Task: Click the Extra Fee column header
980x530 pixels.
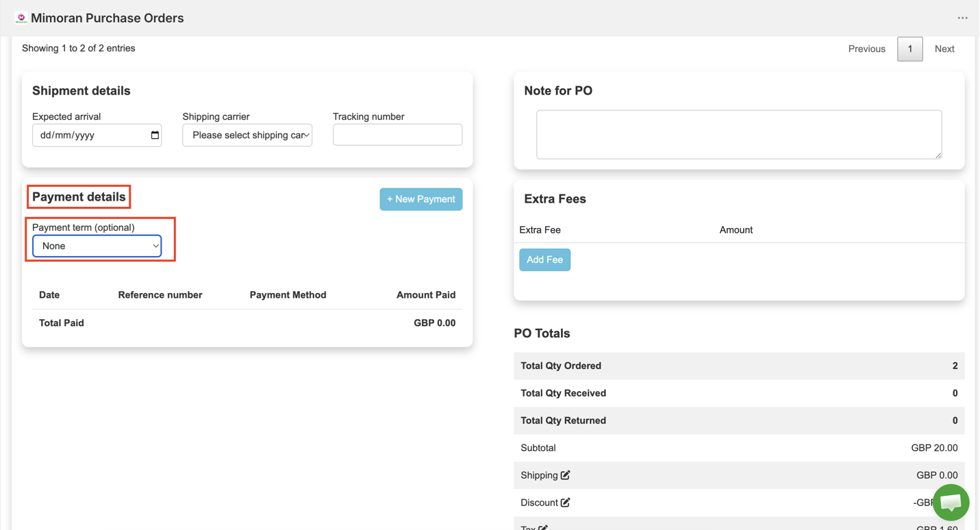Action: [540, 230]
